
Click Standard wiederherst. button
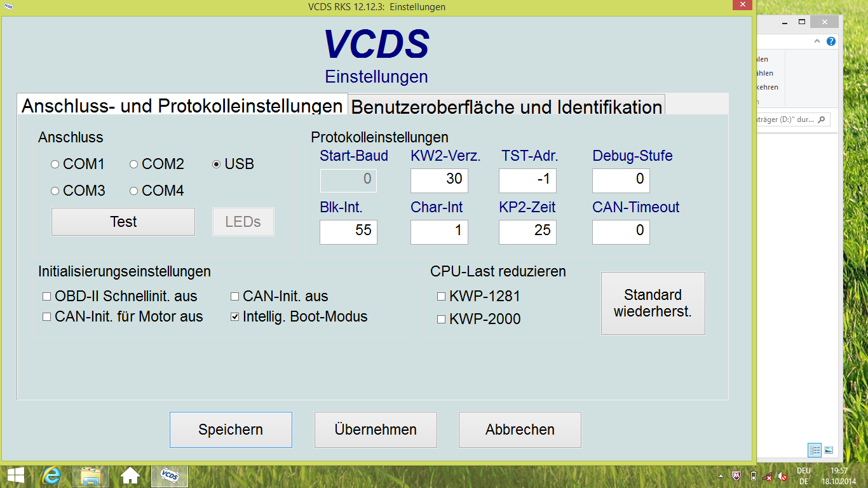(x=653, y=303)
